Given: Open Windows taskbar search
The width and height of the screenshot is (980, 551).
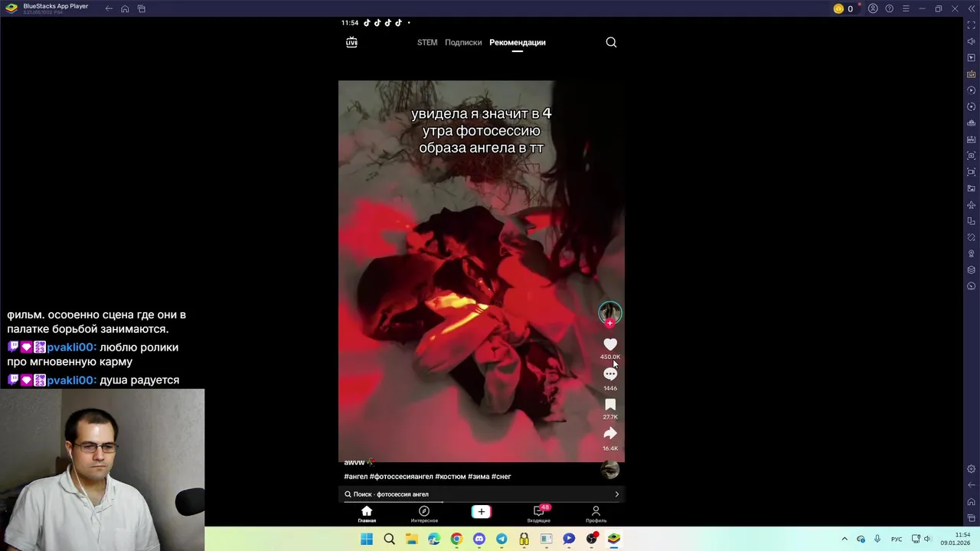Looking at the screenshot, I should pos(389,539).
